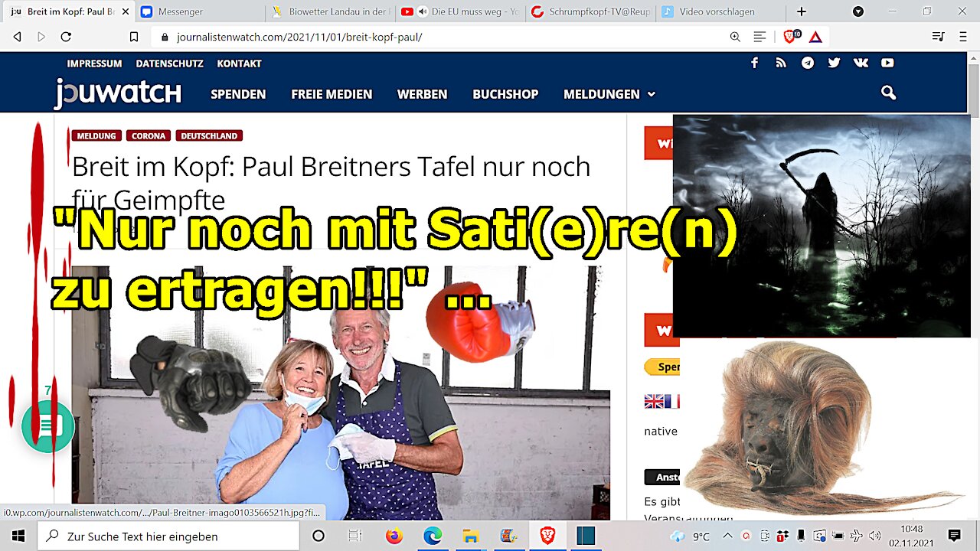Viewport: 980px width, 551px height.
Task: Open the DATENSCHUTZ link
Action: pos(169,64)
